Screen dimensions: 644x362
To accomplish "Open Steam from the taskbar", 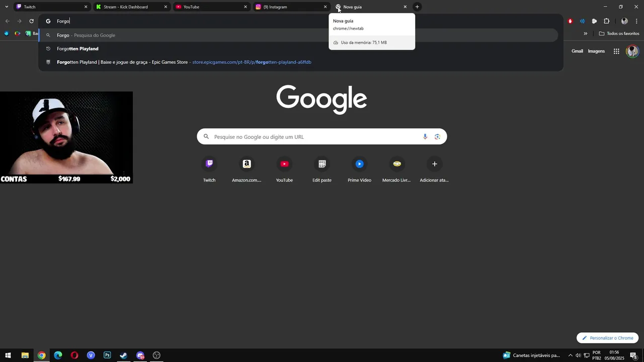I will point(124,355).
